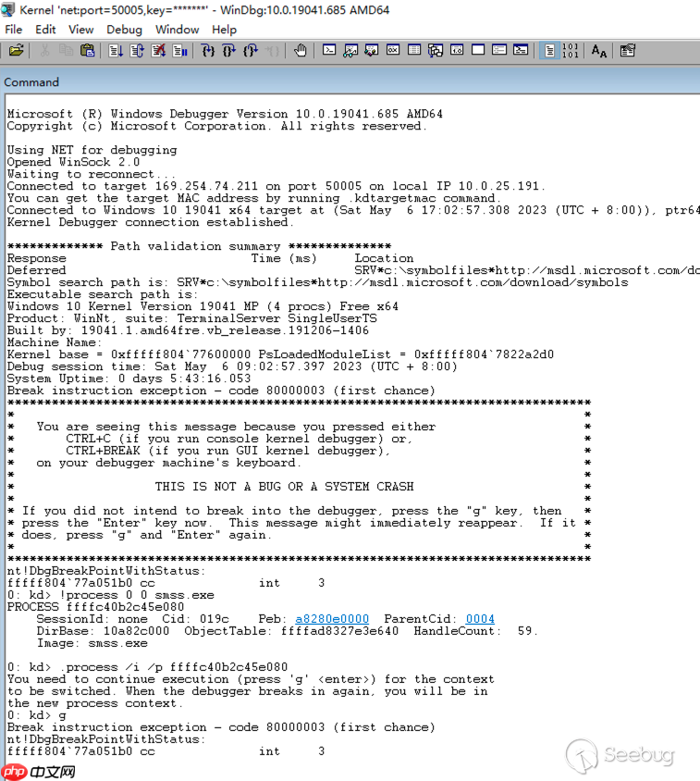Click 'THIS IS NOT A BUG OR A SYSTEM CRASH'

tap(284, 487)
